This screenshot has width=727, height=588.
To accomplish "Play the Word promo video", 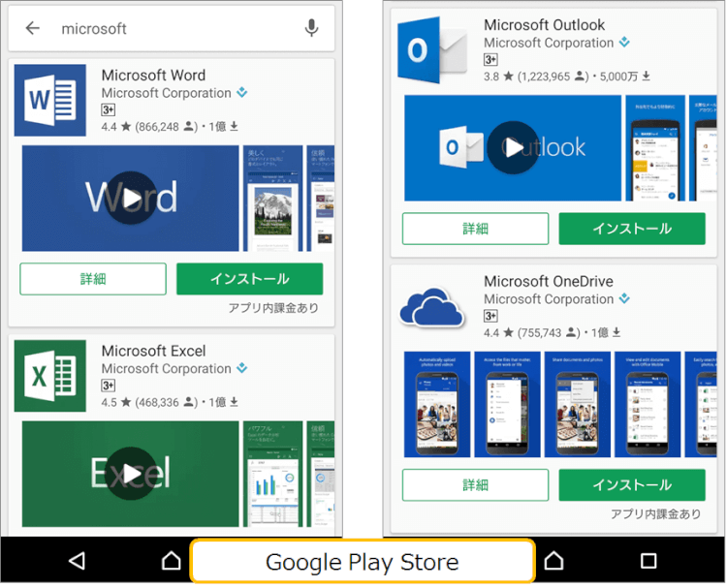I will (130, 199).
